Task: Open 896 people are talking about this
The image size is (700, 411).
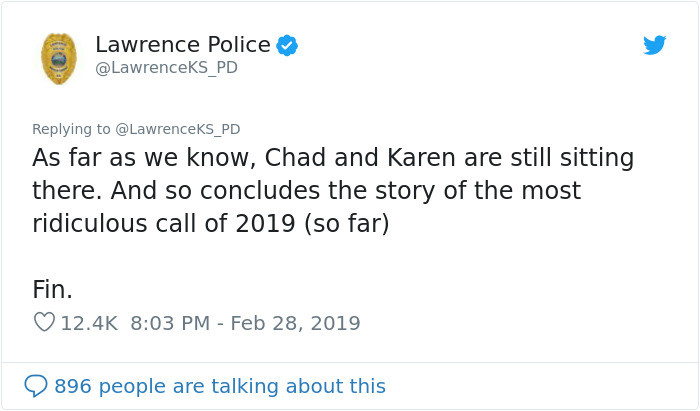Action: coord(219,386)
